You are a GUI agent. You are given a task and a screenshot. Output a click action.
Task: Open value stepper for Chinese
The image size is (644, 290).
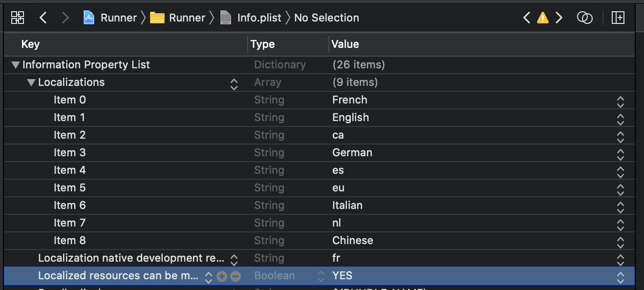(621, 242)
